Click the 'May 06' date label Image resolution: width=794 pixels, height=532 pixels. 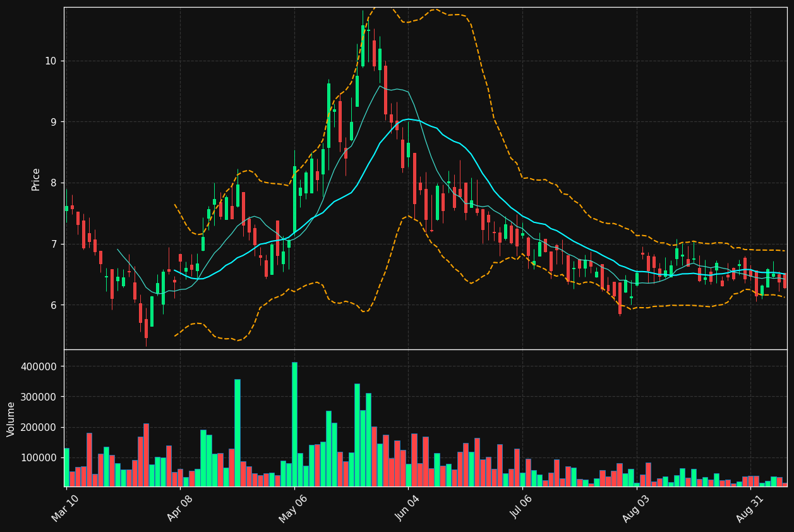pos(293,508)
